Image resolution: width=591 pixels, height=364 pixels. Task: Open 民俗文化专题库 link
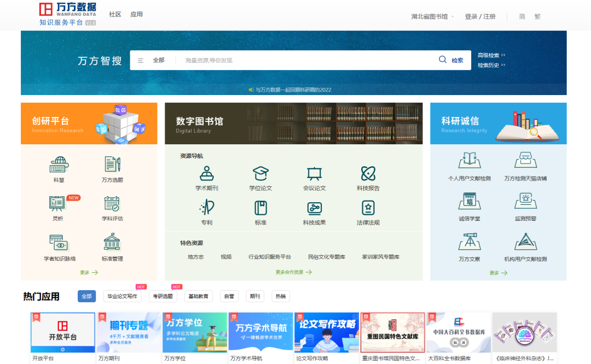(x=326, y=257)
